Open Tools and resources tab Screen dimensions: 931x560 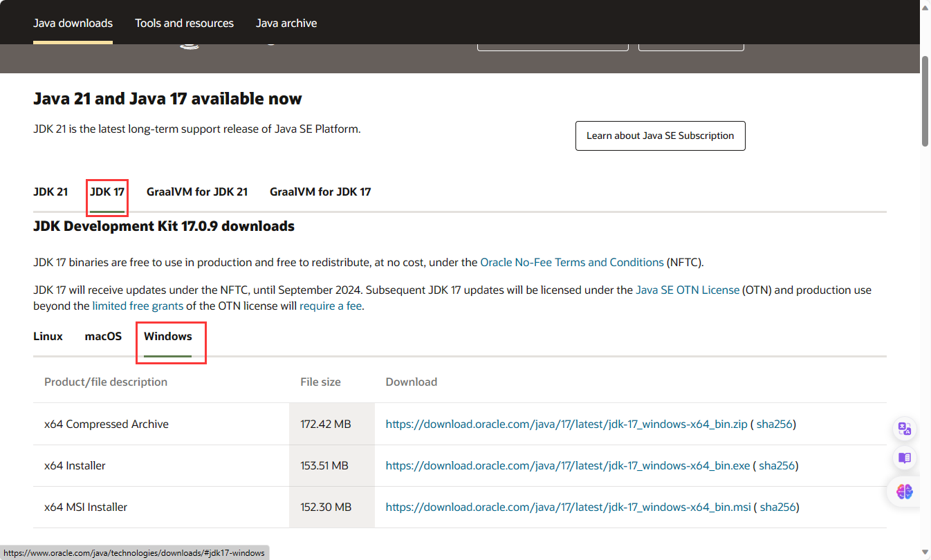[x=184, y=23]
